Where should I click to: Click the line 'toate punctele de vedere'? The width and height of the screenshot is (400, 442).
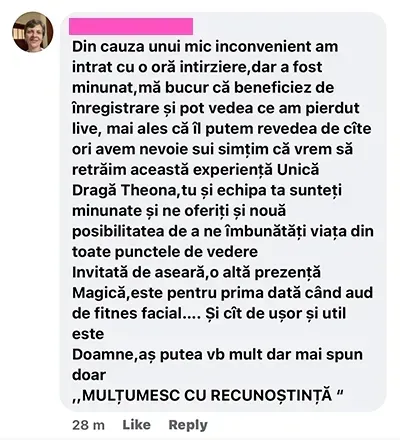[x=165, y=252]
